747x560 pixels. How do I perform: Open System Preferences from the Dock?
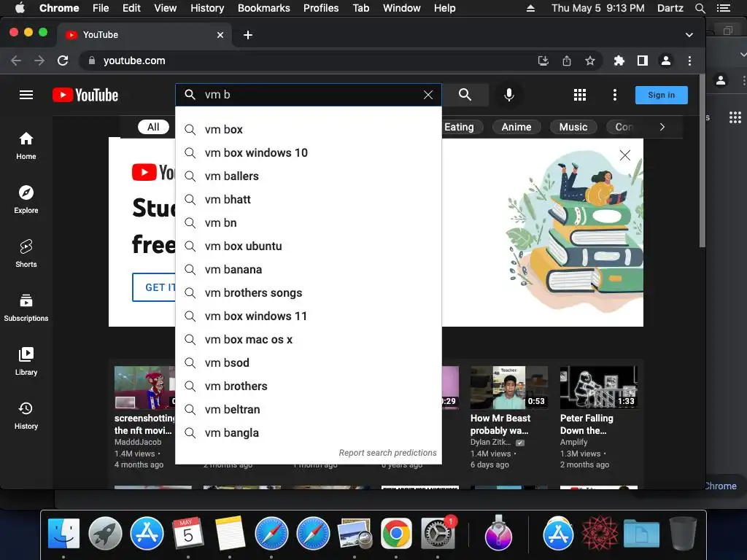click(x=438, y=534)
